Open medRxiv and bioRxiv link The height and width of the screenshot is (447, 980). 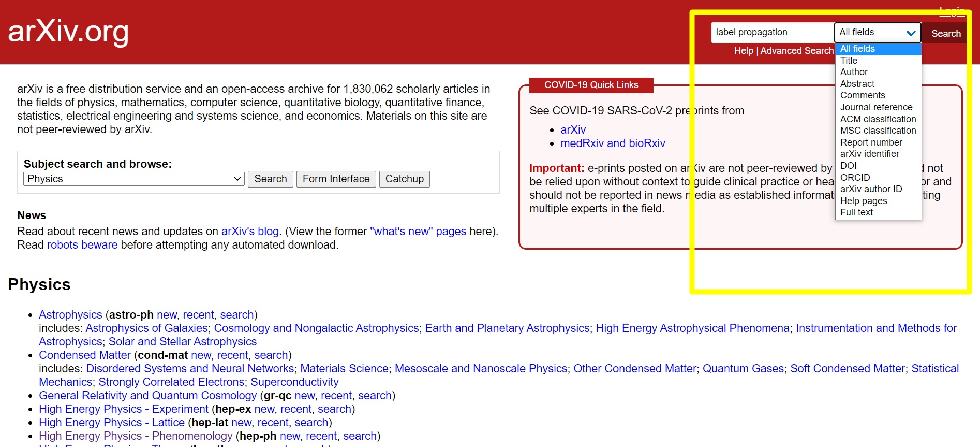coord(613,143)
